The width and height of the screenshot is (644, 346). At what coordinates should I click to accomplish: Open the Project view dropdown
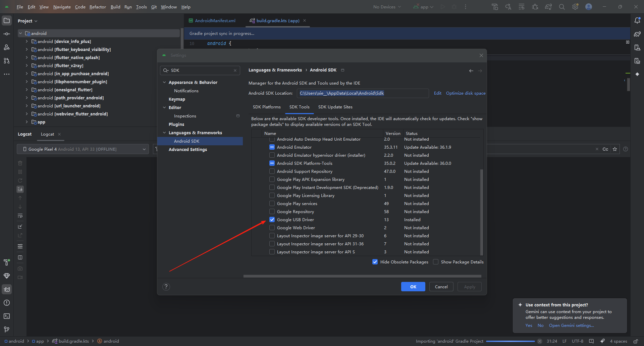[x=28, y=21]
